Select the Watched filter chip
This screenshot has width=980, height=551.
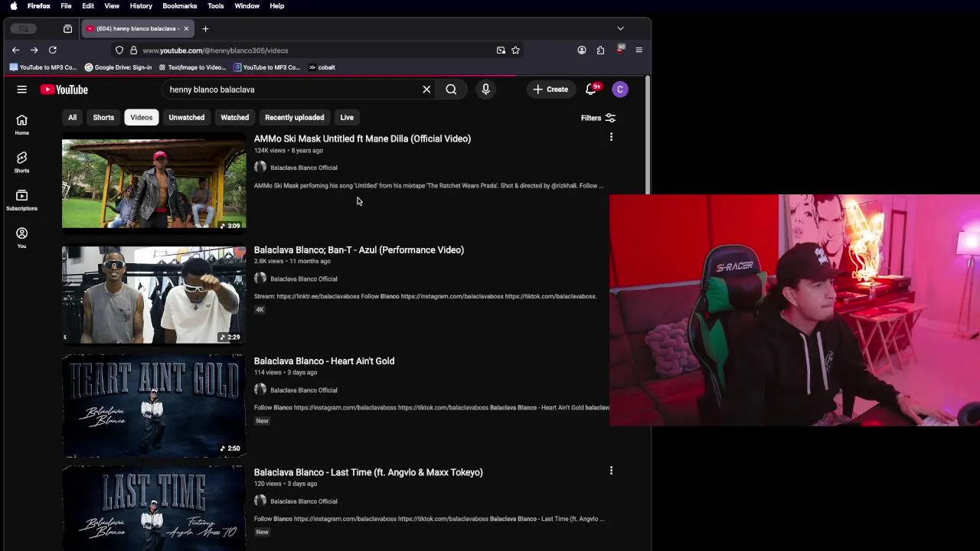(x=234, y=117)
